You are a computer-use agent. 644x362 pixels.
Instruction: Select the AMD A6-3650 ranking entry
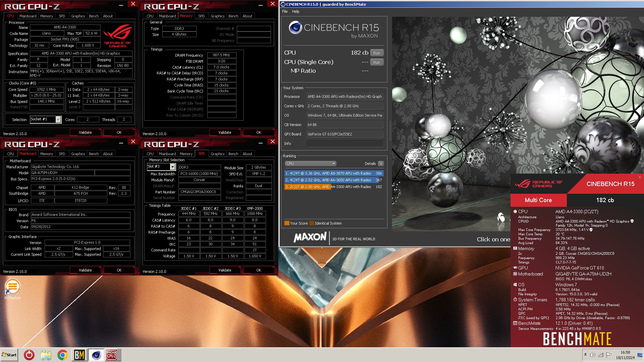[334, 180]
